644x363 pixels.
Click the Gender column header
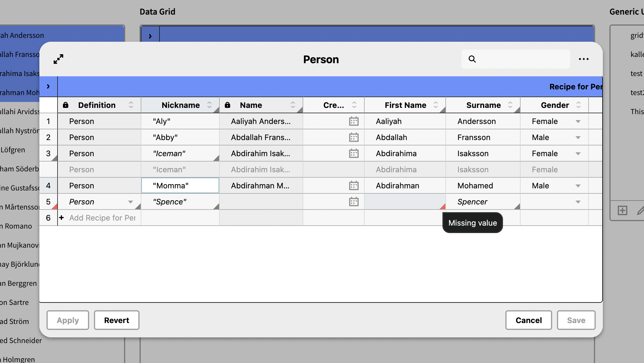[555, 105]
